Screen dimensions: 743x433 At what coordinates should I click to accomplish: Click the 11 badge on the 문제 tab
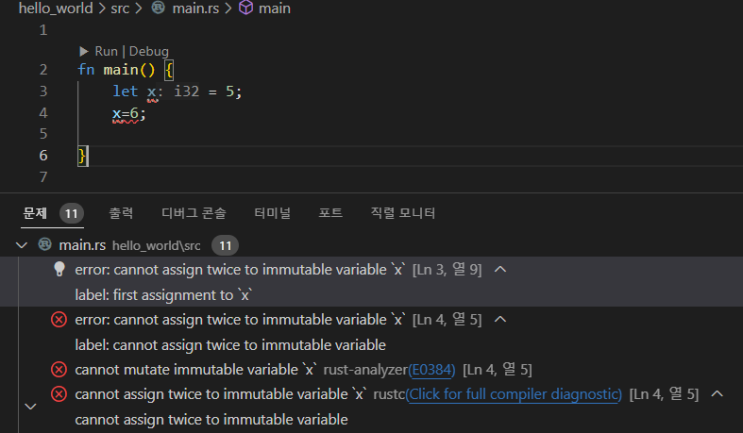[x=72, y=214]
